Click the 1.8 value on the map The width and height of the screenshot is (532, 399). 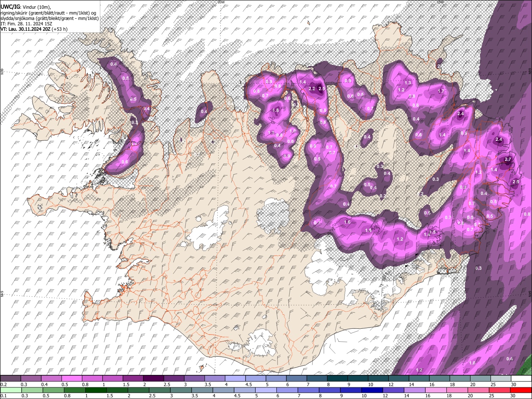(276, 110)
